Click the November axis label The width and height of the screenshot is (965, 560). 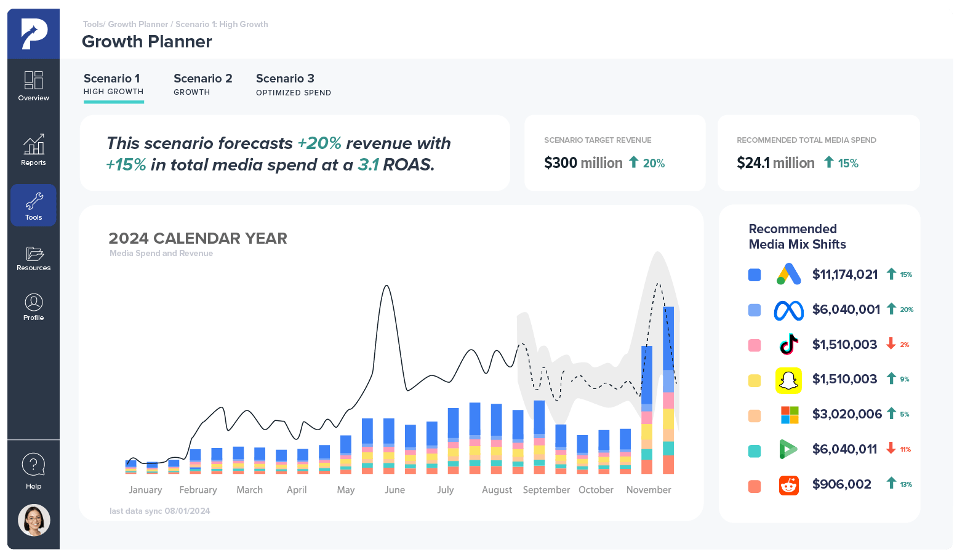pos(649,490)
